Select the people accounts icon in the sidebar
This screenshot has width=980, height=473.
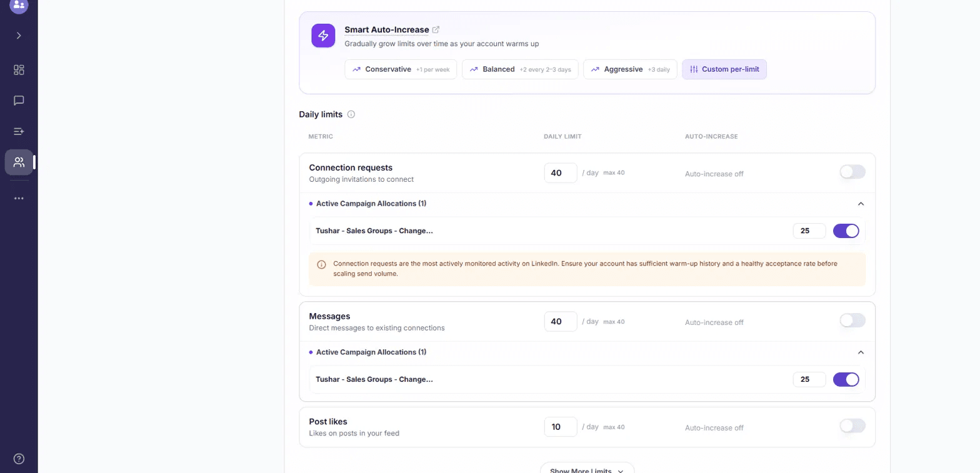(19, 162)
